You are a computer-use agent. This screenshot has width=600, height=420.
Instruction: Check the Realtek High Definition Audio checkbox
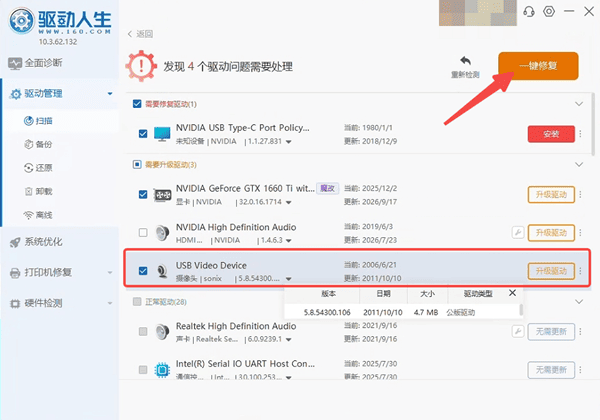[143, 332]
